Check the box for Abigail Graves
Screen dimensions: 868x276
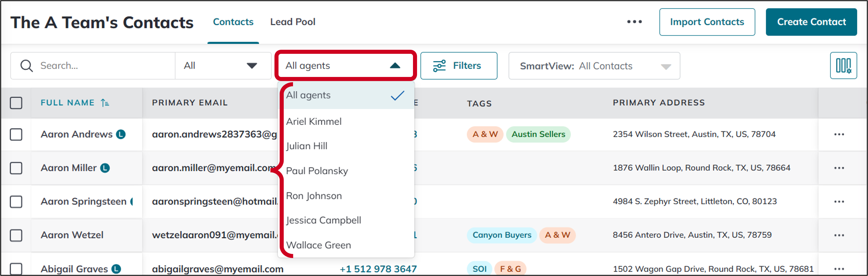point(16,269)
